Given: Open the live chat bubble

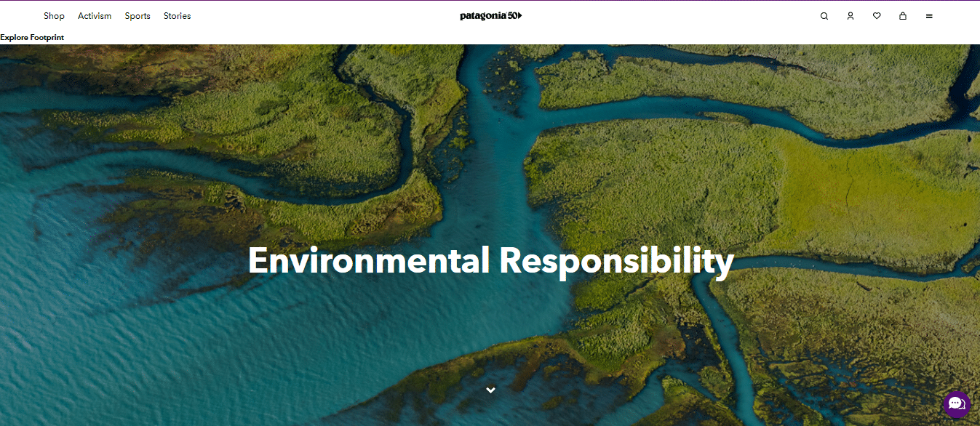Looking at the screenshot, I should [957, 404].
